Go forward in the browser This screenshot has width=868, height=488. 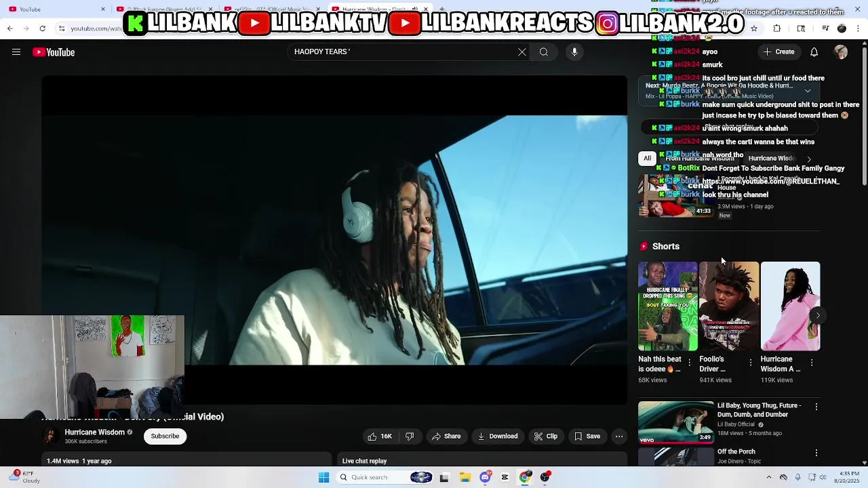(26, 28)
